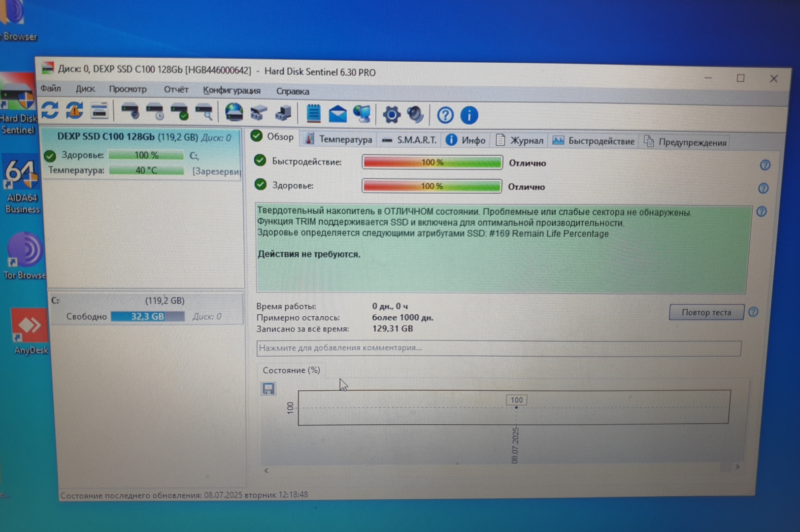
Task: Switch to the Температура tab
Action: (x=339, y=139)
